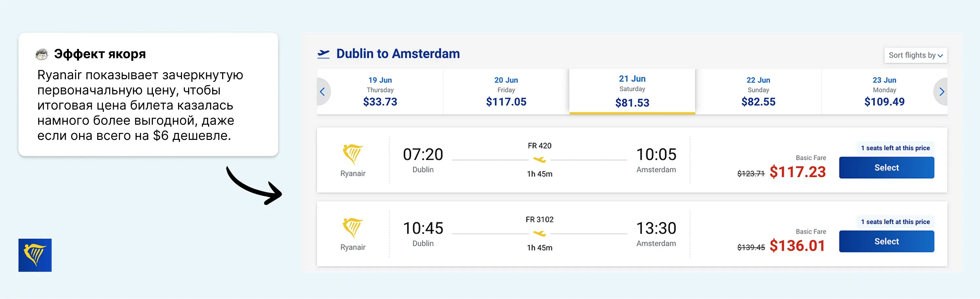Click the departing plane icon beside the route title

[323, 54]
